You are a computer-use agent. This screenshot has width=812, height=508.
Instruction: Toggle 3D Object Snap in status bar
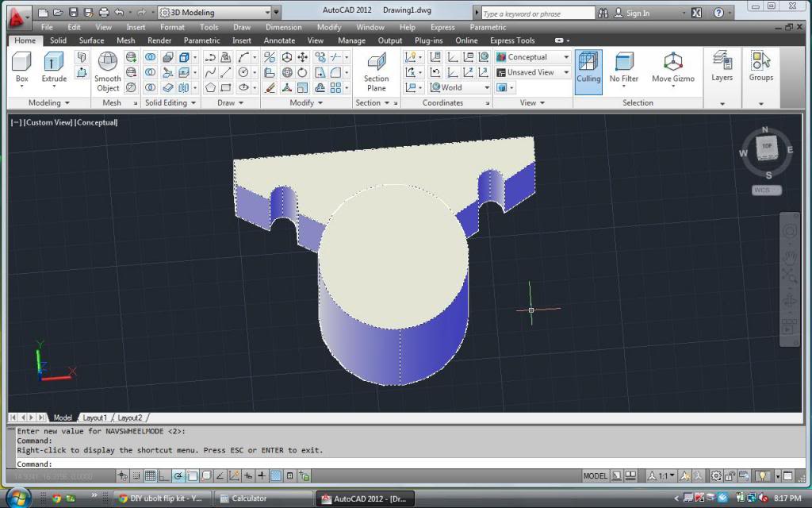point(206,476)
